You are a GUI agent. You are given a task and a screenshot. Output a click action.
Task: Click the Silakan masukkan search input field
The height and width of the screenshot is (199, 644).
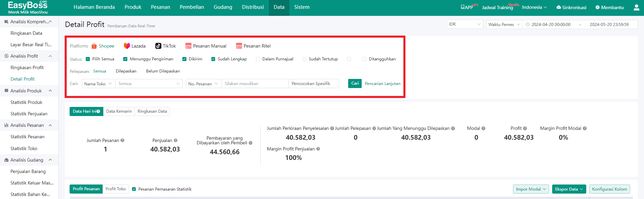point(255,84)
